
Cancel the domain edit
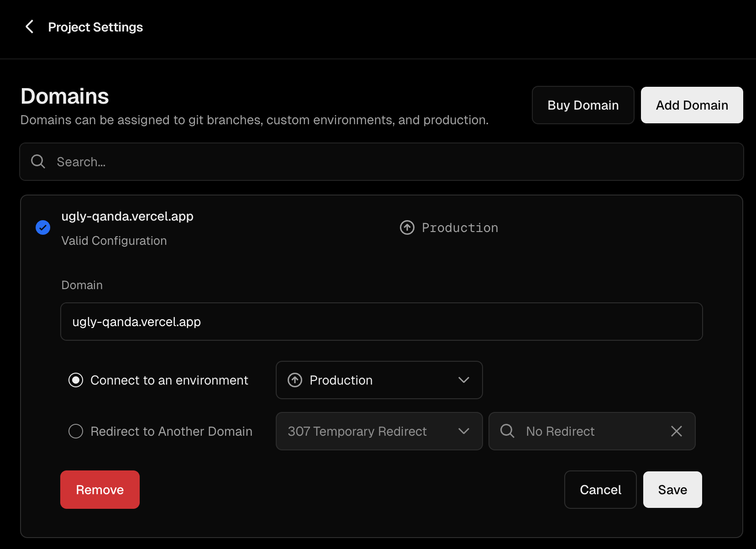(x=600, y=490)
